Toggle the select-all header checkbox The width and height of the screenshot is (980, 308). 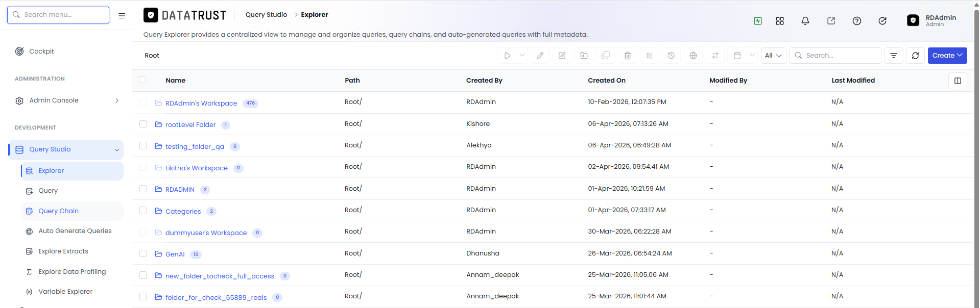click(x=142, y=80)
